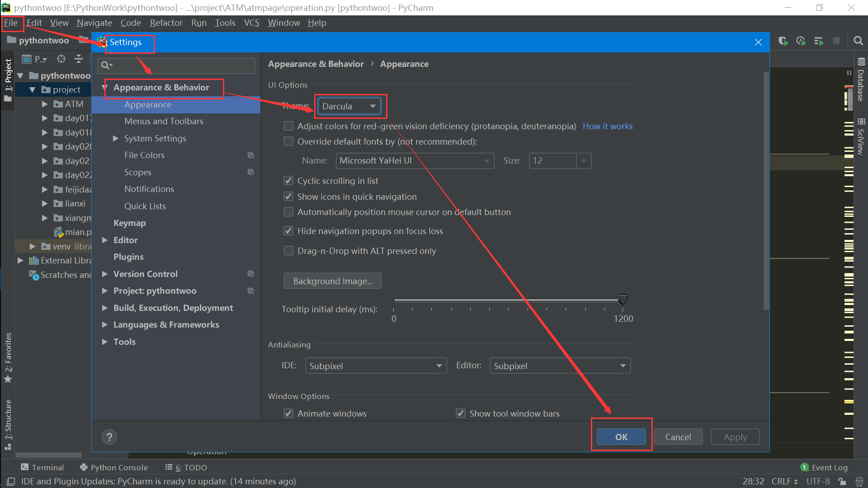Click the Cancel button
Image resolution: width=868 pixels, height=488 pixels.
[x=678, y=437]
